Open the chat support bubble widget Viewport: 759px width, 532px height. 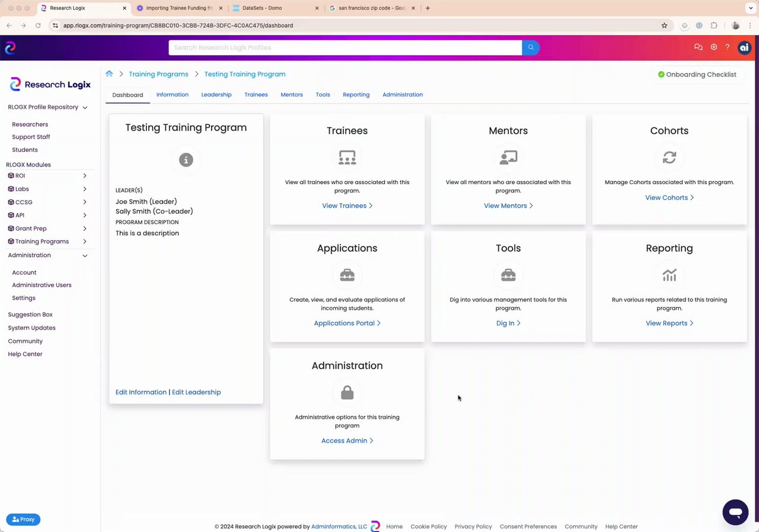coord(735,512)
